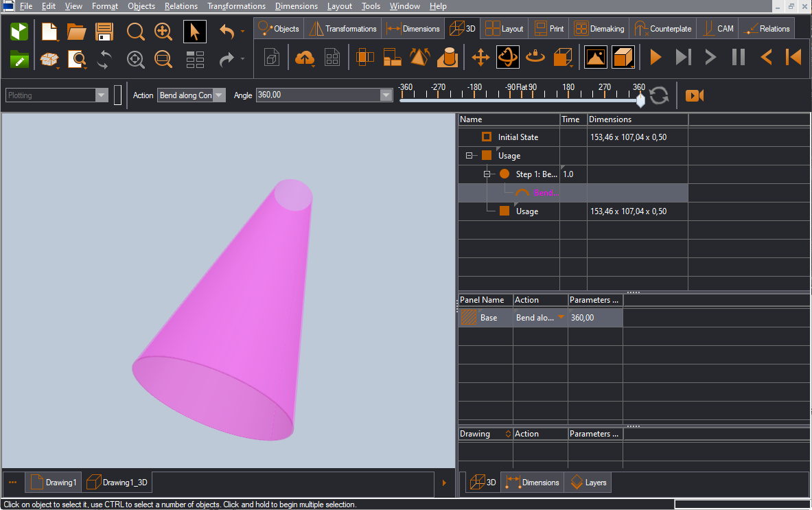Image resolution: width=812 pixels, height=510 pixels.
Task: Click the cloud upload icon
Action: coord(304,58)
